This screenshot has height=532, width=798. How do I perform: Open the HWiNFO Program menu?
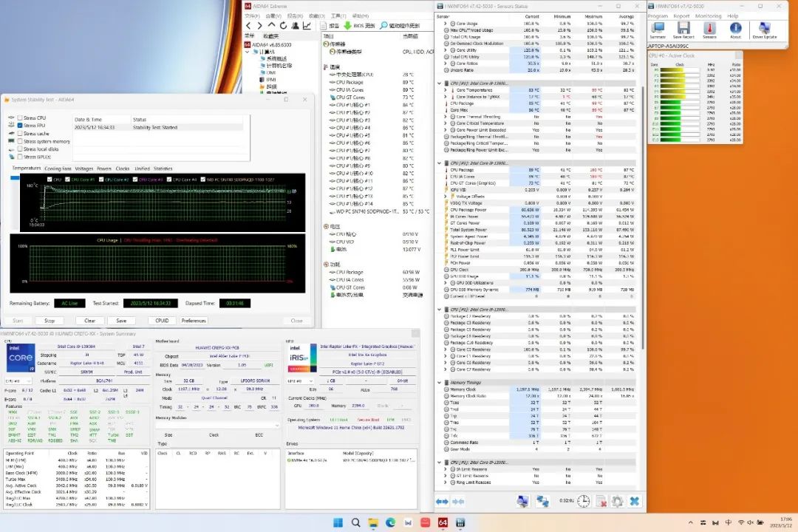click(658, 16)
